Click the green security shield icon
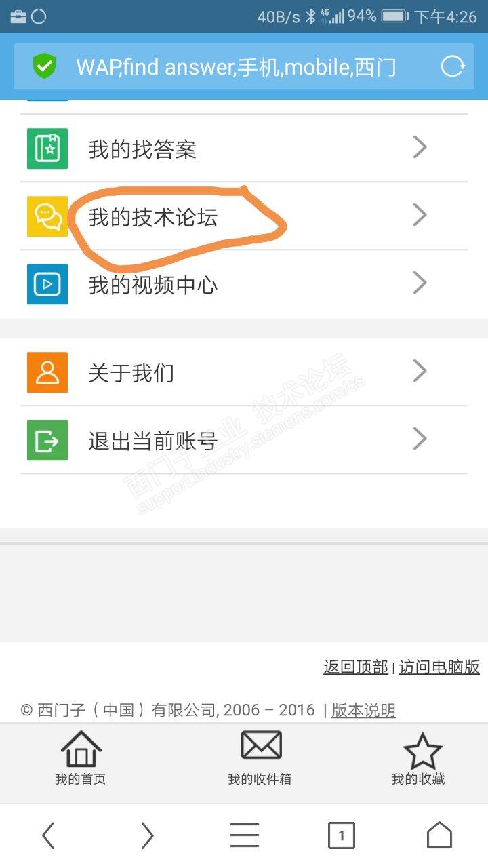This screenshot has height=868, width=488. 44,66
